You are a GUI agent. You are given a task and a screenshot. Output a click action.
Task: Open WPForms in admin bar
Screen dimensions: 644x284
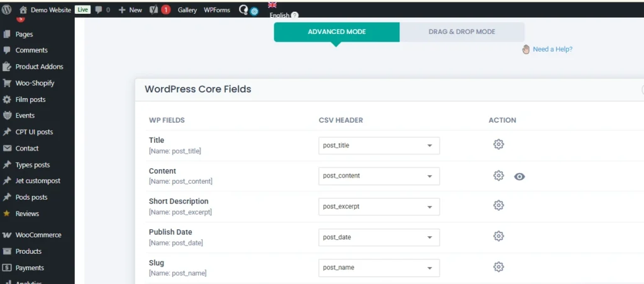[x=217, y=10]
